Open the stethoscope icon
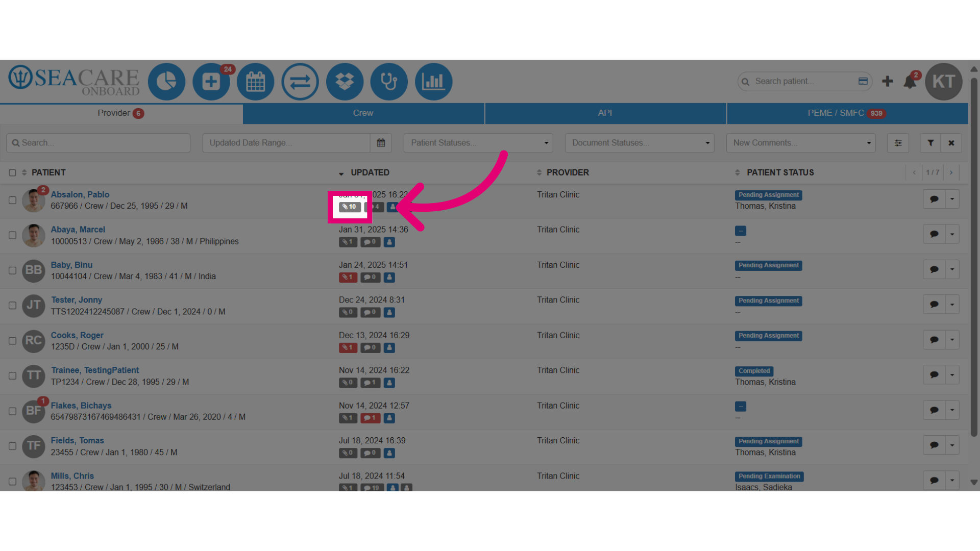The height and width of the screenshot is (551, 980). click(389, 82)
